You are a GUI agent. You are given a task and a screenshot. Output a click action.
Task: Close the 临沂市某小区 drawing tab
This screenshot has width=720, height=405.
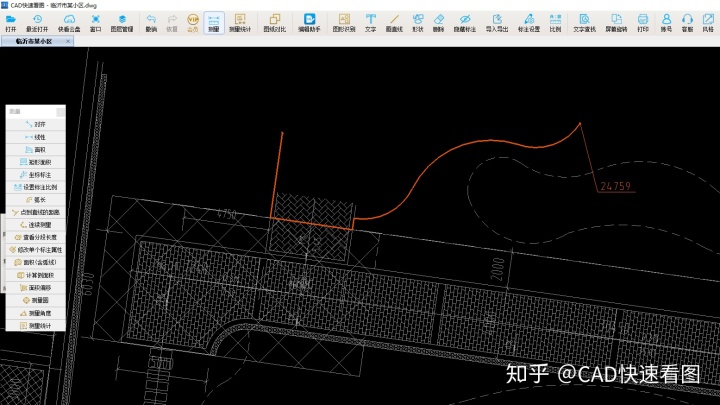click(68, 41)
